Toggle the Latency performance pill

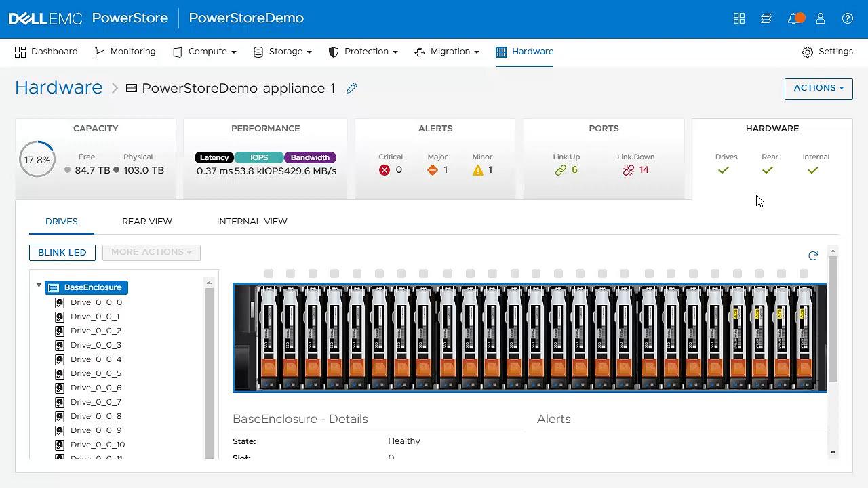214,157
